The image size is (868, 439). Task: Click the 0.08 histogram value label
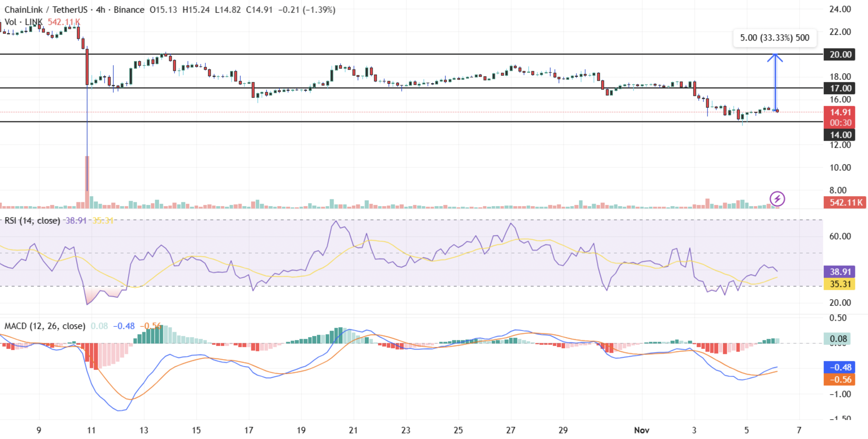pos(838,339)
